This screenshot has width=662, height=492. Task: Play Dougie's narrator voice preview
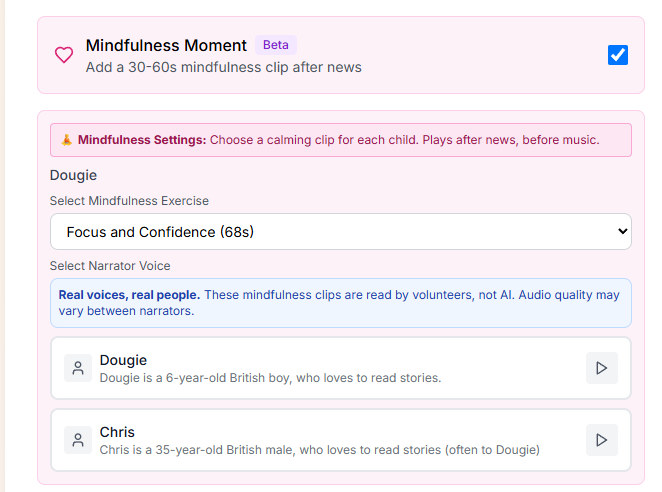click(601, 368)
